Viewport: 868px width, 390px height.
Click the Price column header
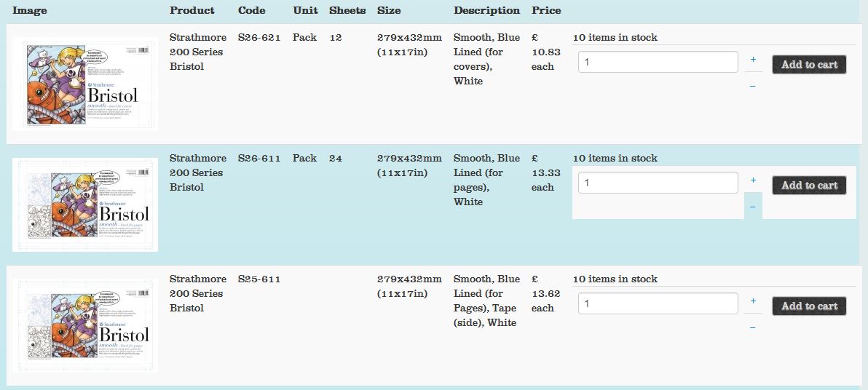[546, 10]
